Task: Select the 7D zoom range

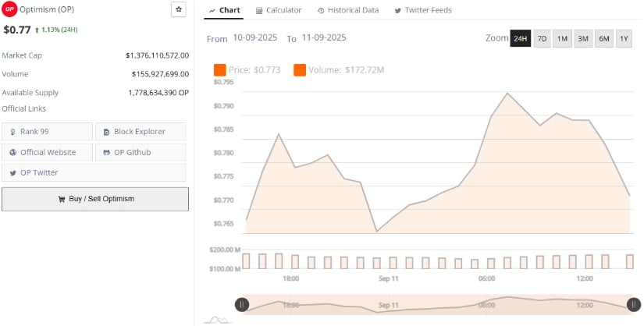Action: coord(543,38)
